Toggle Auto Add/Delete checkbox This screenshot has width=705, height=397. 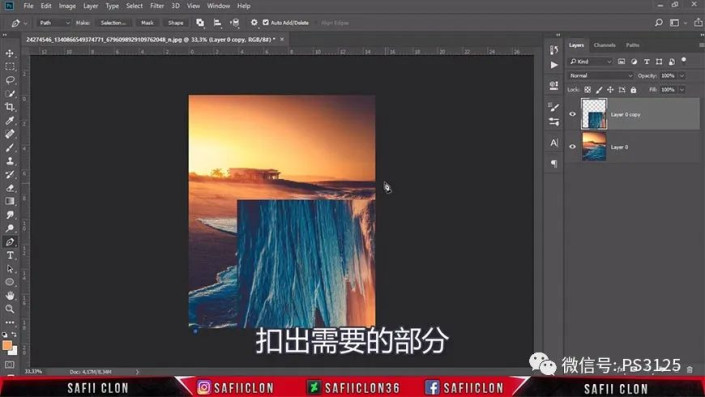click(266, 22)
